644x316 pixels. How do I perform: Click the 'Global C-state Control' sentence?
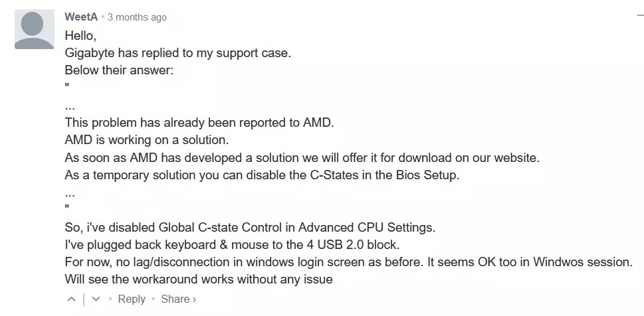pyautogui.click(x=250, y=227)
